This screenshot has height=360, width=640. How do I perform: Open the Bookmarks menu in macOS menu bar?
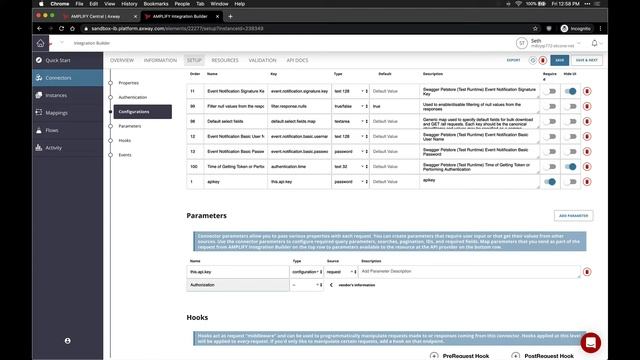point(156,4)
